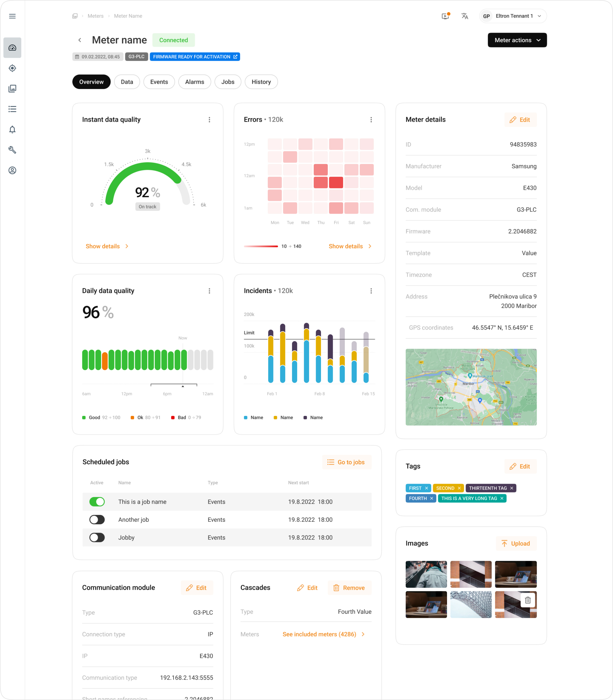
Task: Expand the Meter actions dropdown
Action: (x=517, y=40)
